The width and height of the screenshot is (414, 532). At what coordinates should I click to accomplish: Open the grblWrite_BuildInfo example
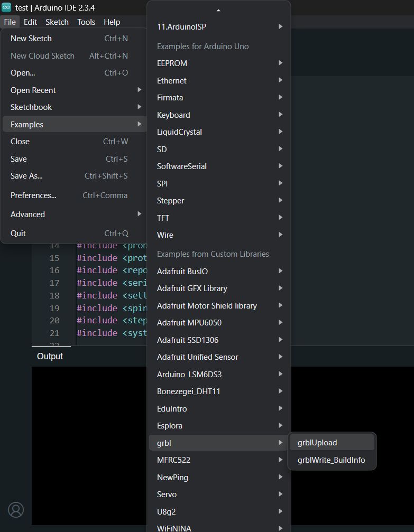click(x=332, y=460)
